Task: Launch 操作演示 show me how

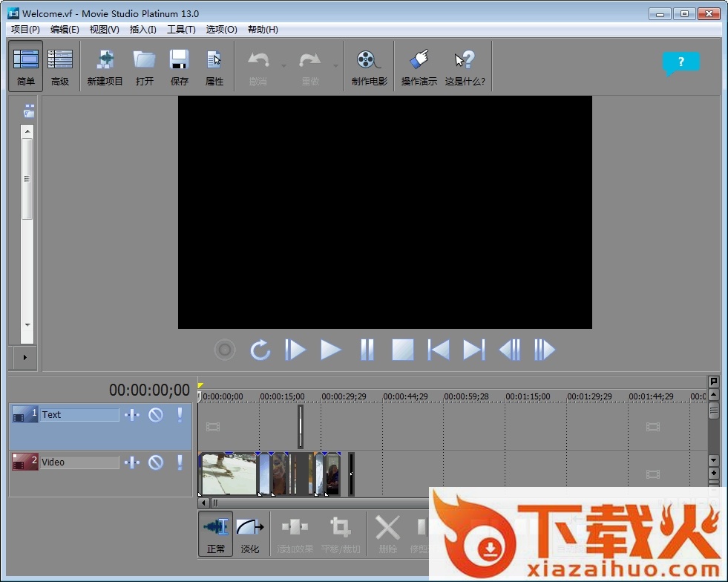Action: pyautogui.click(x=419, y=66)
